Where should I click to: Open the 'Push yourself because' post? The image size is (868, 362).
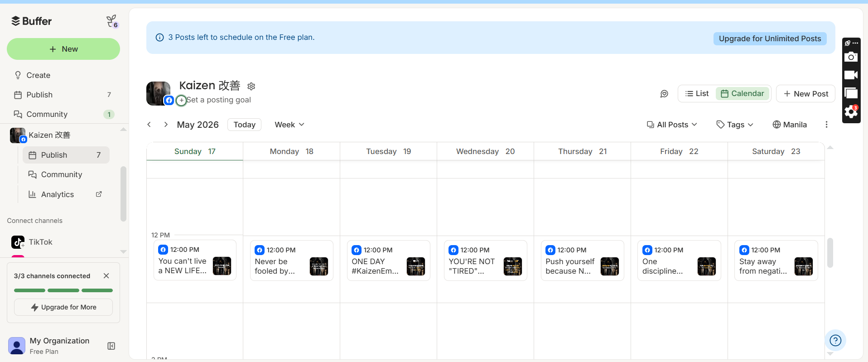click(x=582, y=261)
